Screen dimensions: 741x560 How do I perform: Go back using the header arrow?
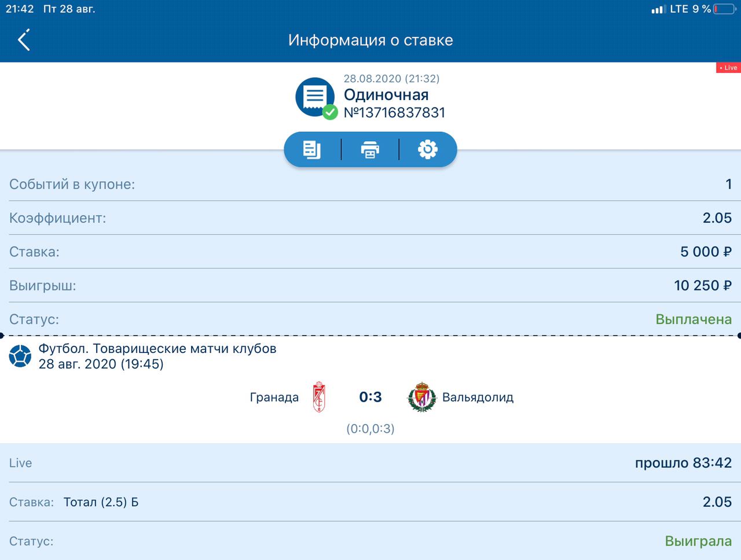coord(24,40)
